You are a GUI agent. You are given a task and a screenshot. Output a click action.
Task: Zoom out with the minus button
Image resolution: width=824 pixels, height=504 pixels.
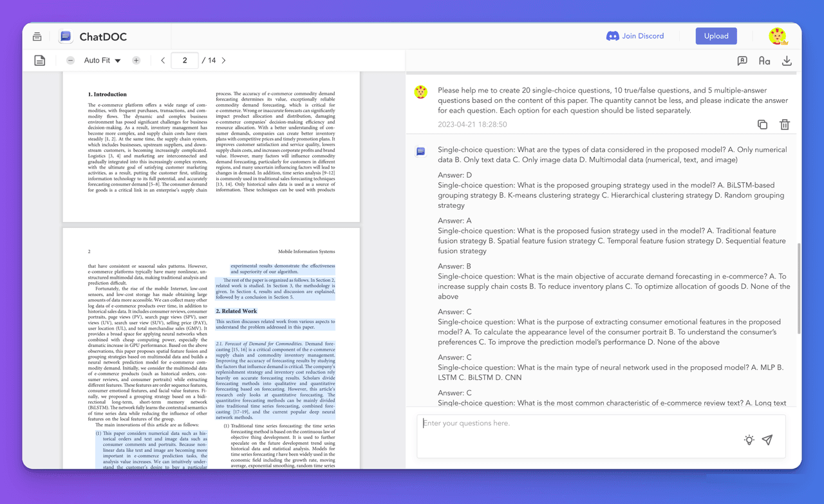(x=71, y=61)
